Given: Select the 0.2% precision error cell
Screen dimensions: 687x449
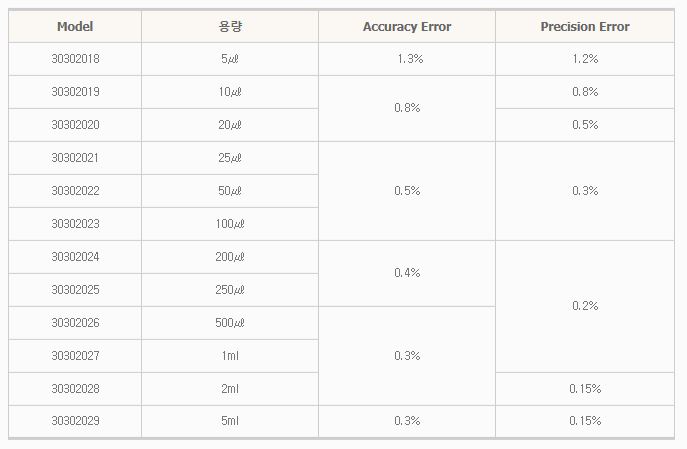Looking at the screenshot, I should coord(585,306).
